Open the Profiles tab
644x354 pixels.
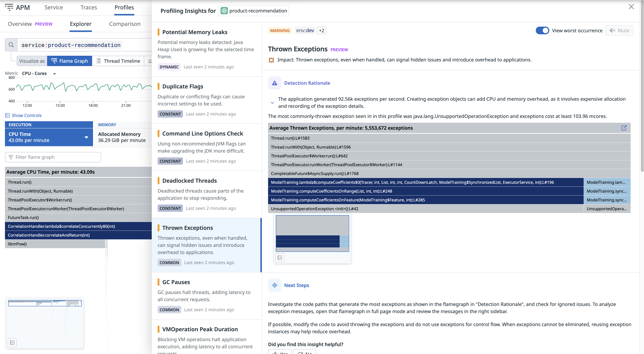pyautogui.click(x=124, y=8)
